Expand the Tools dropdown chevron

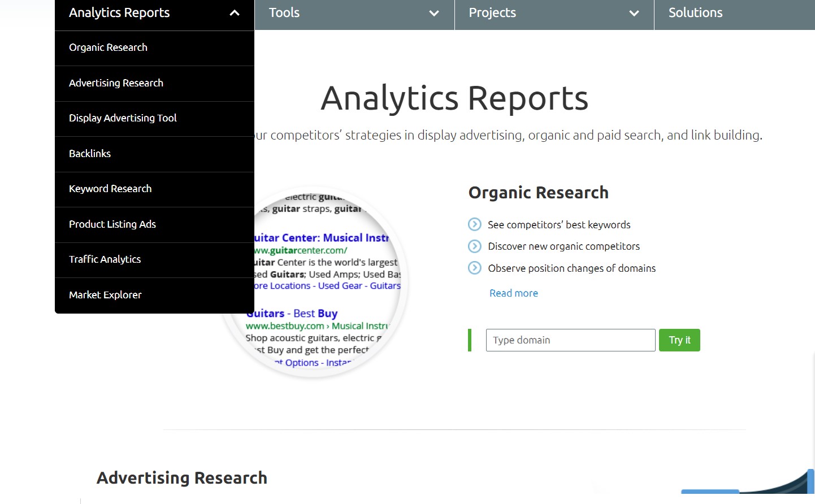click(x=434, y=13)
